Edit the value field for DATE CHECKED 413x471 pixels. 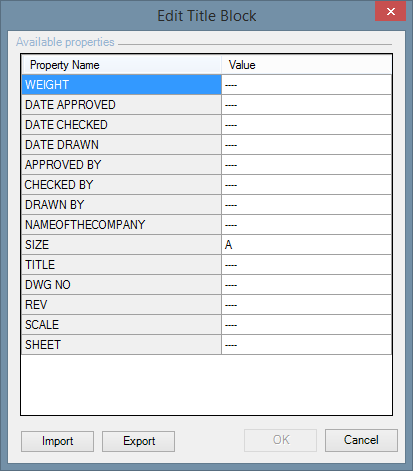(x=306, y=125)
